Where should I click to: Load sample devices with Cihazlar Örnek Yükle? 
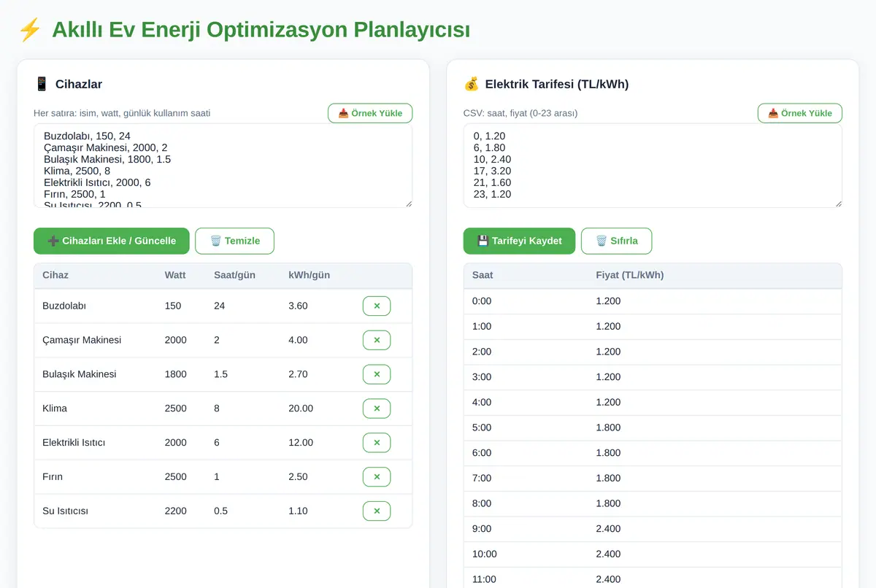370,113
